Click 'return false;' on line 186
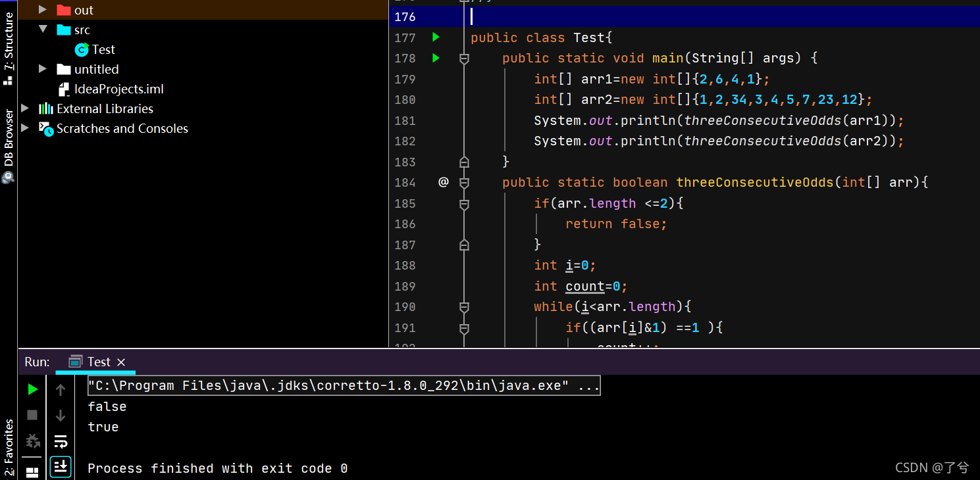This screenshot has width=980, height=480. [x=616, y=224]
